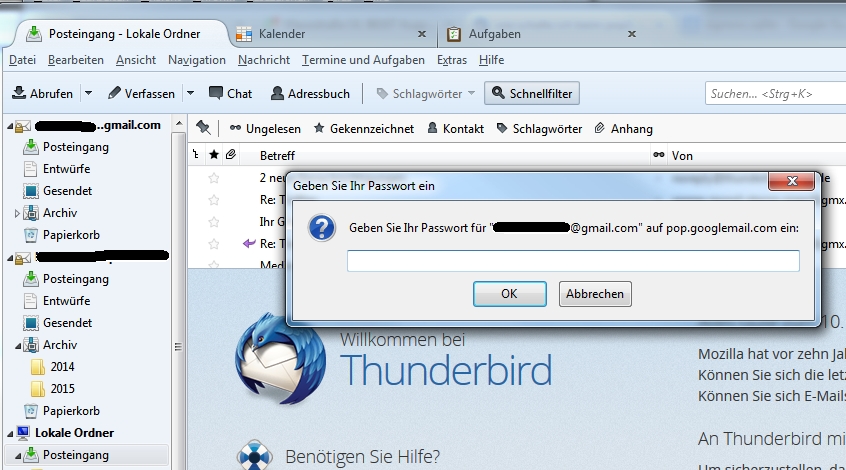Expand Archiv under the gmail.com account
846x470 pixels.
pyautogui.click(x=17, y=213)
